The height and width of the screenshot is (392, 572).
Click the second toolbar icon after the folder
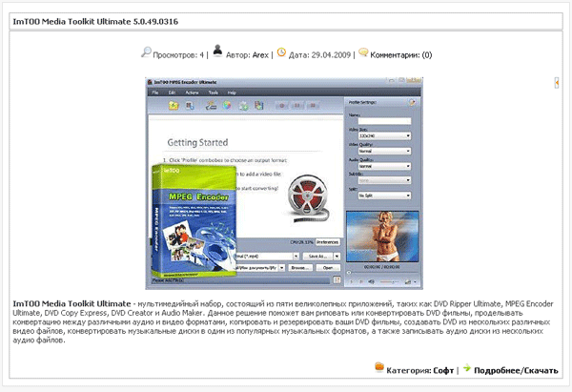tap(190, 106)
